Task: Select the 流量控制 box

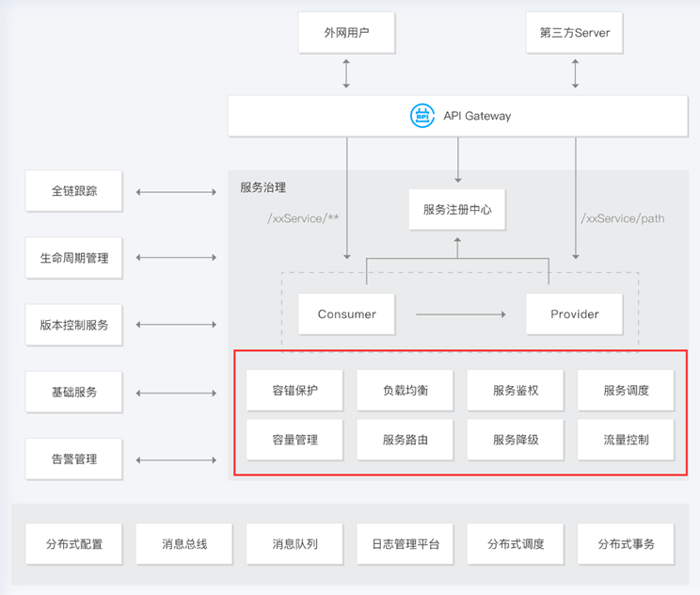Action: coord(626,440)
